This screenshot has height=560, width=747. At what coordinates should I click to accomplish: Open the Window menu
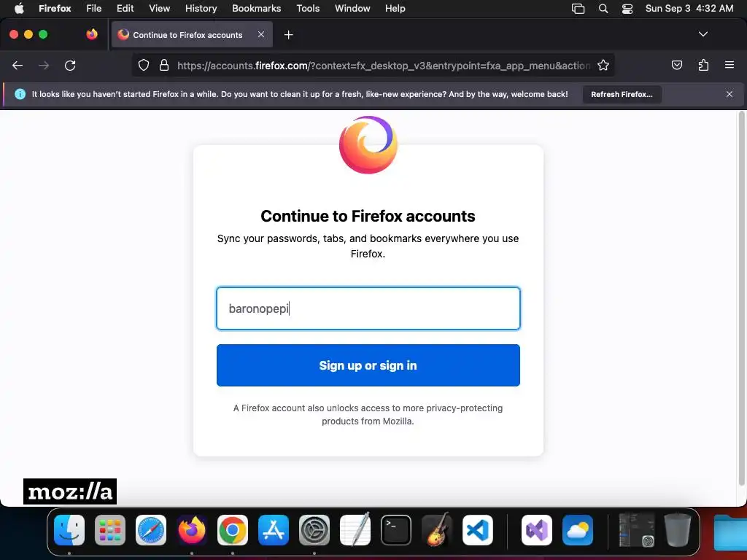352,8
